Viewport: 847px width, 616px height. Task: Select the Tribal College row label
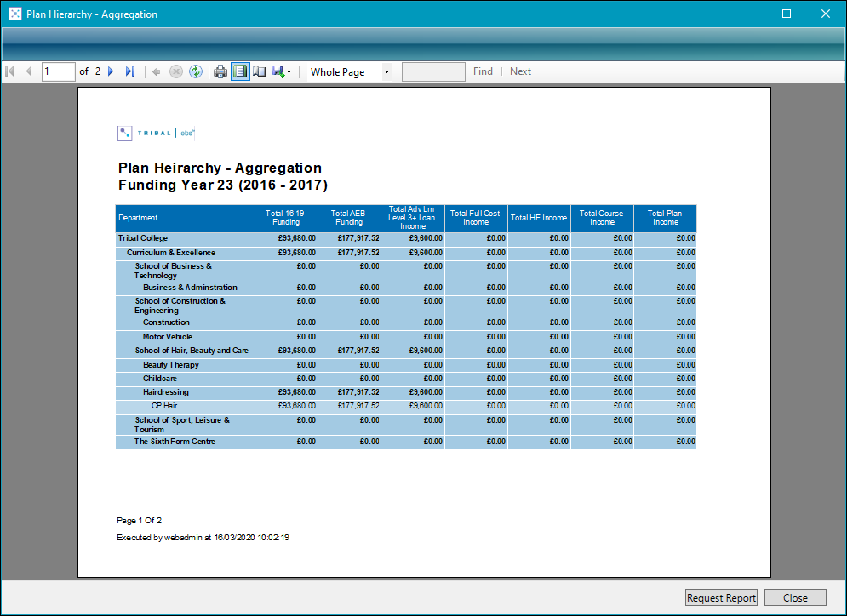[x=143, y=238]
